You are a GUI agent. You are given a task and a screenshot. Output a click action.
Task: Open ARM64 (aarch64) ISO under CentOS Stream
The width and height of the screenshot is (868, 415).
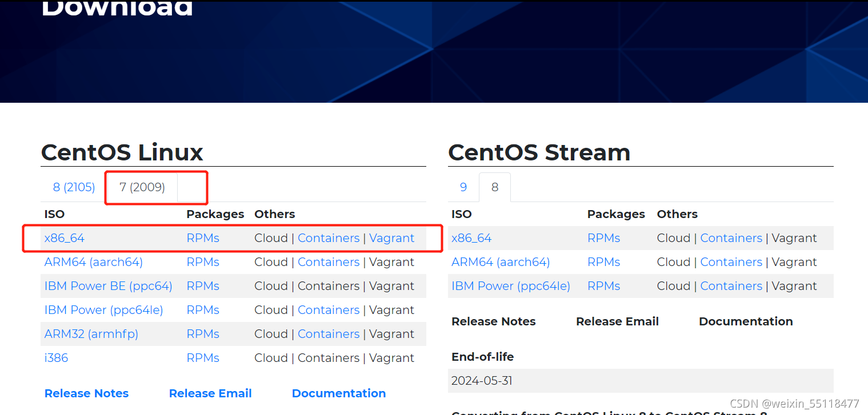(x=501, y=262)
